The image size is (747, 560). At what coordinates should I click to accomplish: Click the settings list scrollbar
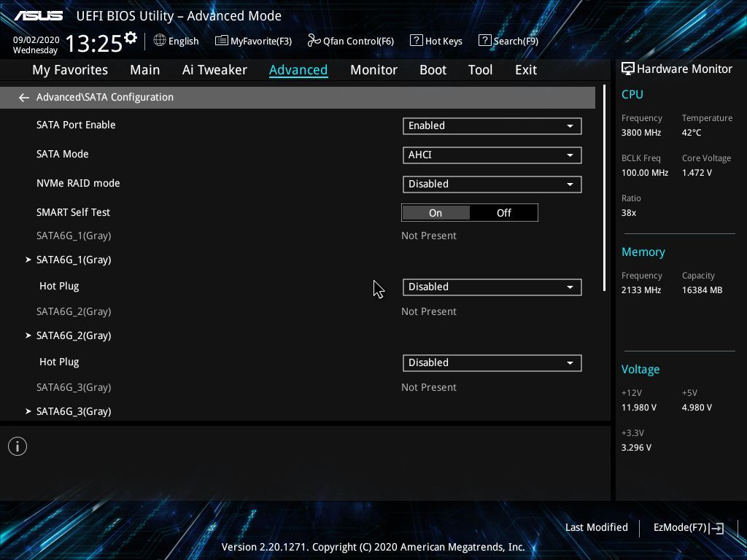604,188
